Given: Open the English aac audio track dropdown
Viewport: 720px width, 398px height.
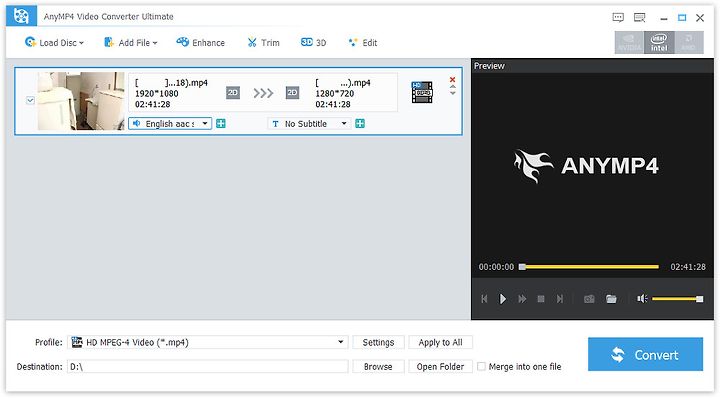Looking at the screenshot, I should pyautogui.click(x=170, y=123).
